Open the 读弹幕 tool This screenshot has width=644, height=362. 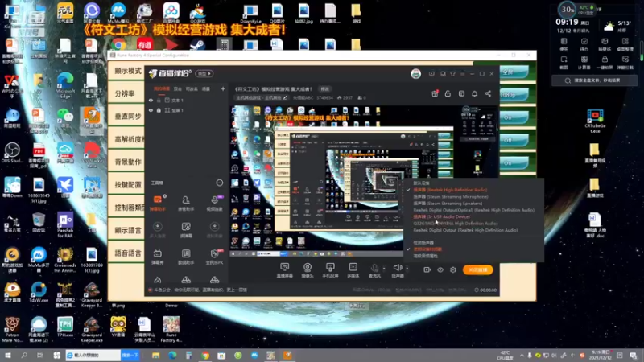pos(186,230)
